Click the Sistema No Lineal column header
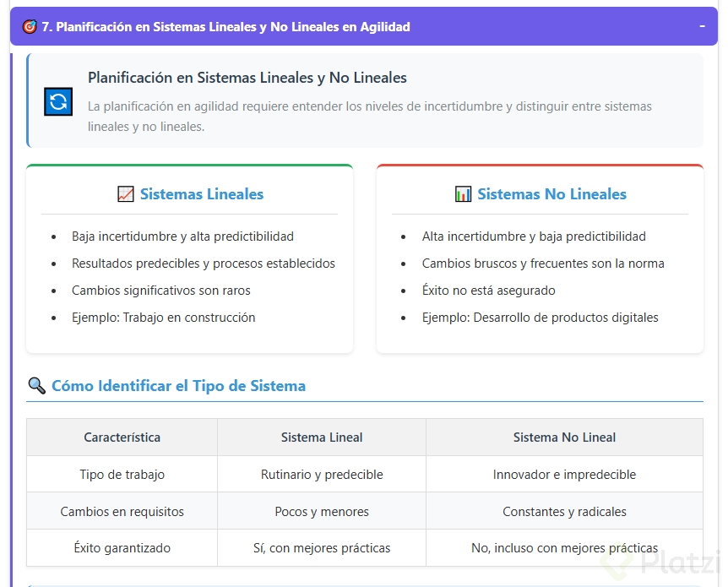The height and width of the screenshot is (587, 728). pyautogui.click(x=564, y=438)
